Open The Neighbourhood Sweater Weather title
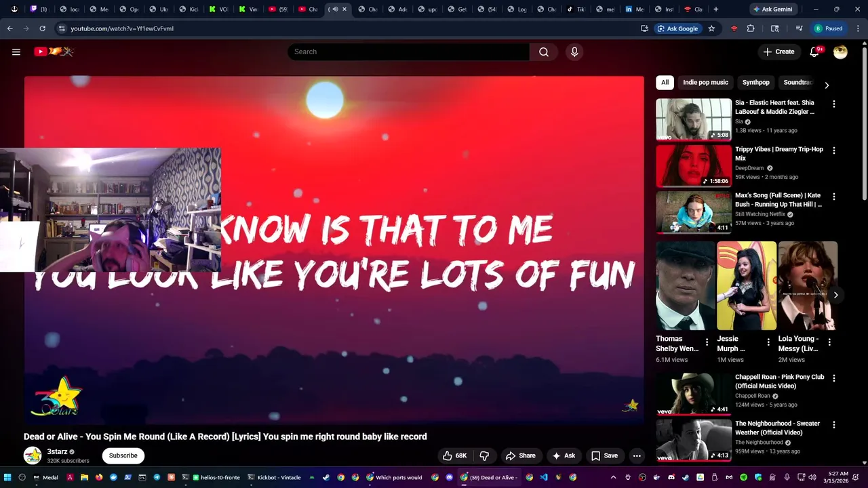This screenshot has width=868, height=488. click(x=777, y=428)
